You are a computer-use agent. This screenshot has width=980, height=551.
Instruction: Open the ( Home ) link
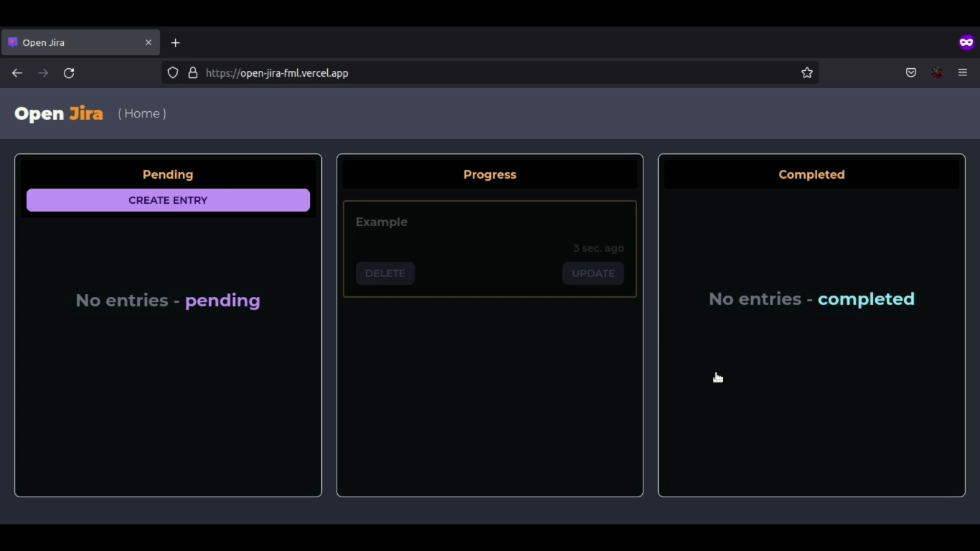point(142,113)
